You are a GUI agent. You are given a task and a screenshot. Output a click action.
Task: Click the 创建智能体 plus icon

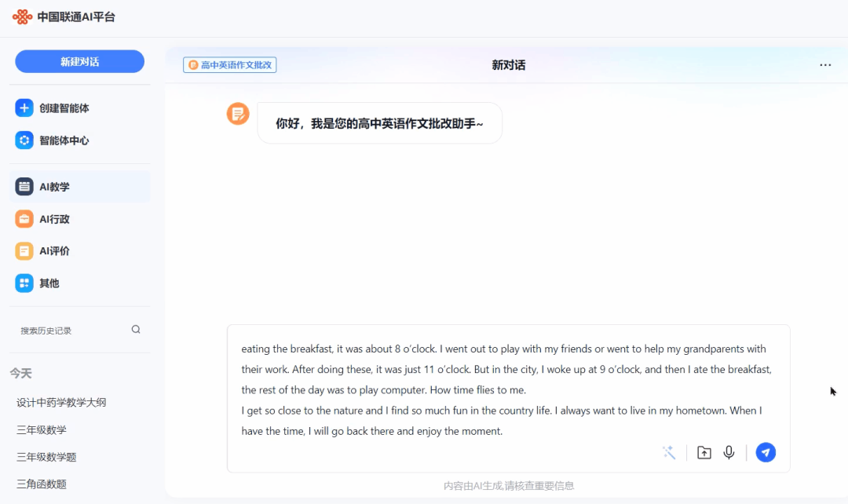pos(23,108)
